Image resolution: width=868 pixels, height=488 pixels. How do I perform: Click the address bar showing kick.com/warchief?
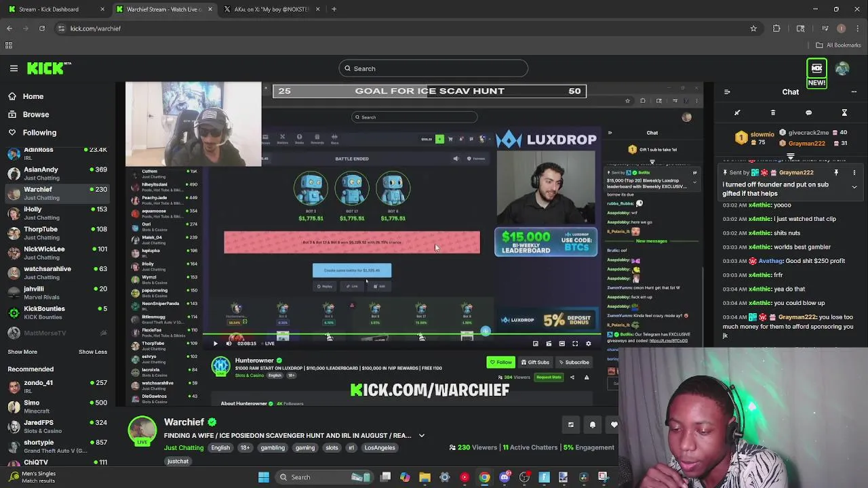400,28
